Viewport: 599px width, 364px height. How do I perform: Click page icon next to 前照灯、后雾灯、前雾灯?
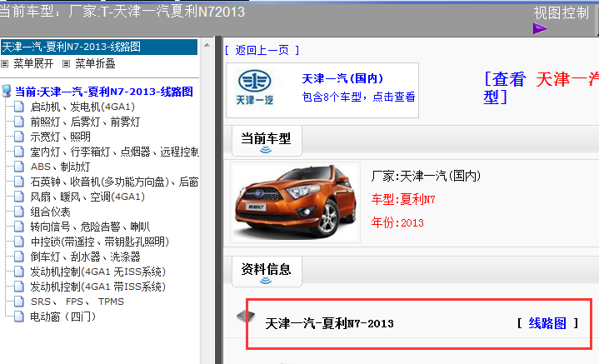(x=18, y=122)
